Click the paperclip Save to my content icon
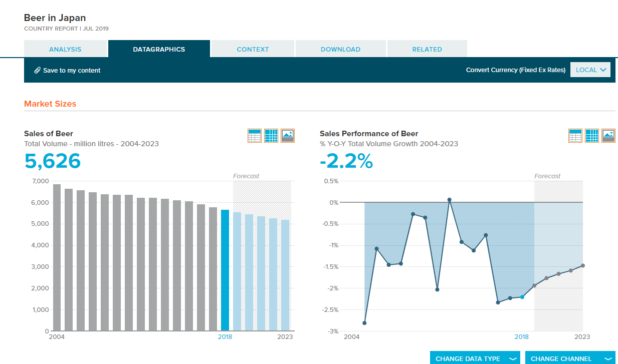618x364 pixels. click(37, 70)
